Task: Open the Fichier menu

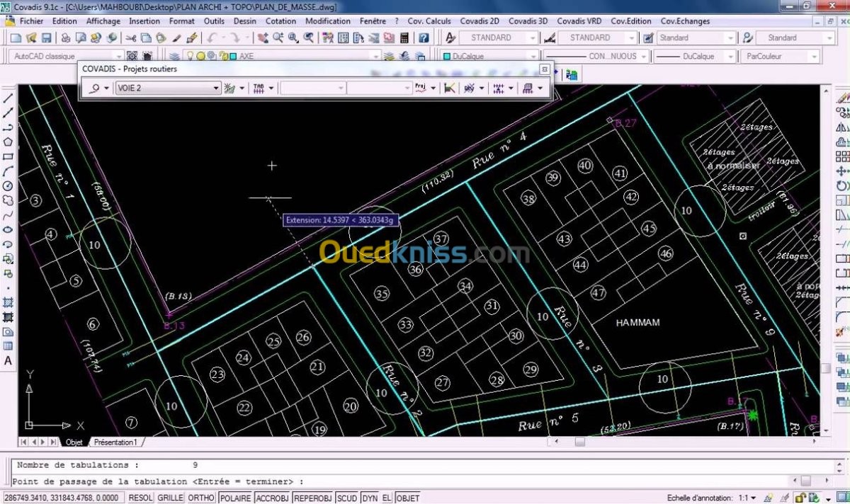Action: (x=31, y=21)
